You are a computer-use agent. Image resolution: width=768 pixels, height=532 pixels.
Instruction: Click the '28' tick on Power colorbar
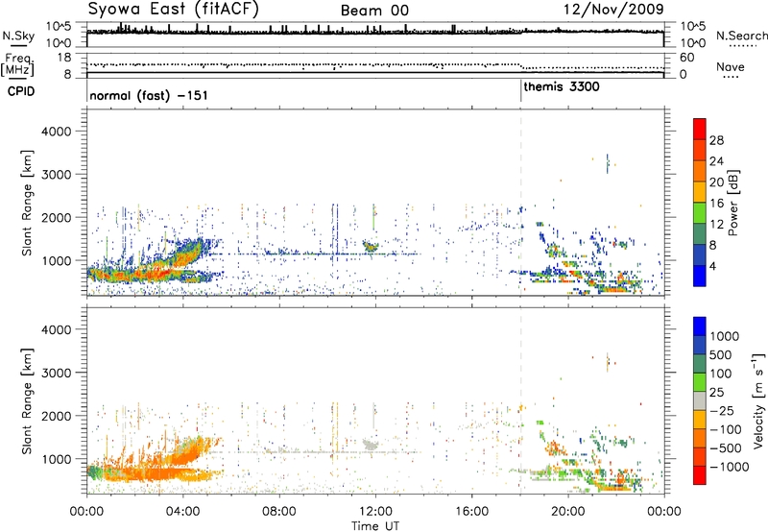716,140
